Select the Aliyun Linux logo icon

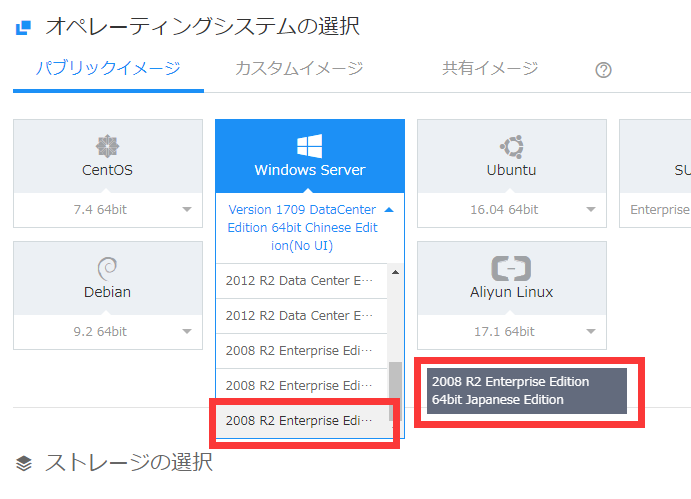click(511, 268)
